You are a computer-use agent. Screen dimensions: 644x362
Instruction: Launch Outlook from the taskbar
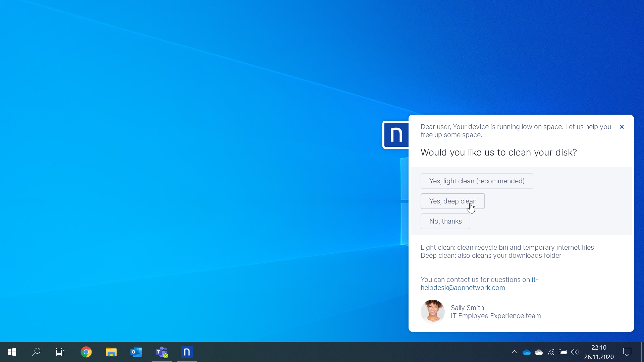pos(137,352)
